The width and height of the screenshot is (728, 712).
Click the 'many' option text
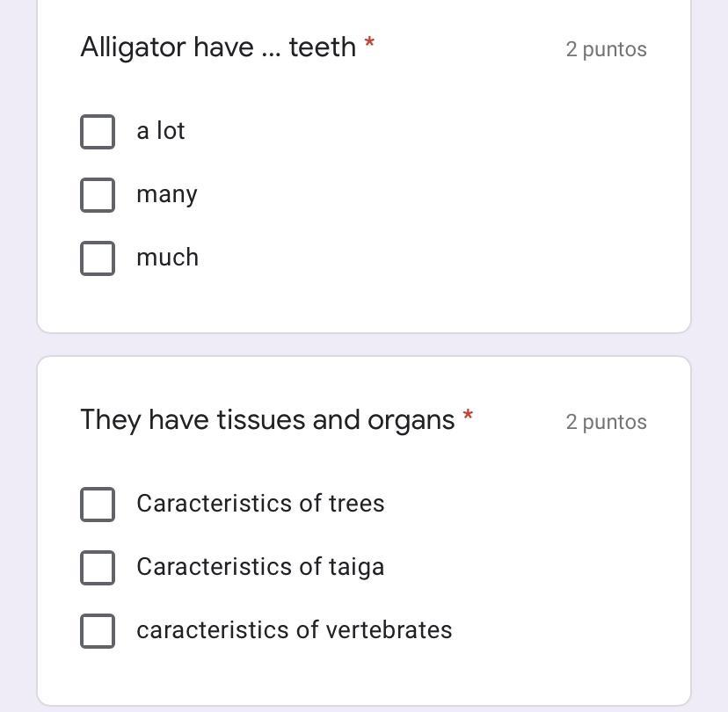pos(167,194)
